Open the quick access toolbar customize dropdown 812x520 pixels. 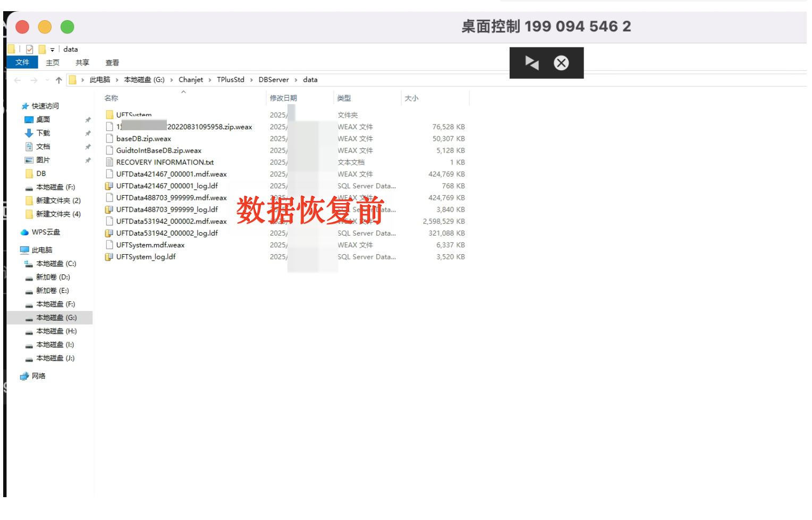pos(52,50)
